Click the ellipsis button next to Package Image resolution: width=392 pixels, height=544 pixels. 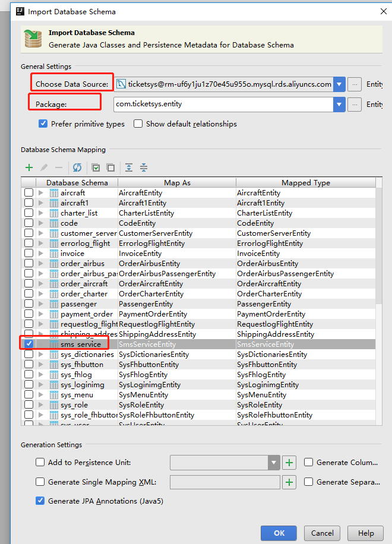coord(354,105)
